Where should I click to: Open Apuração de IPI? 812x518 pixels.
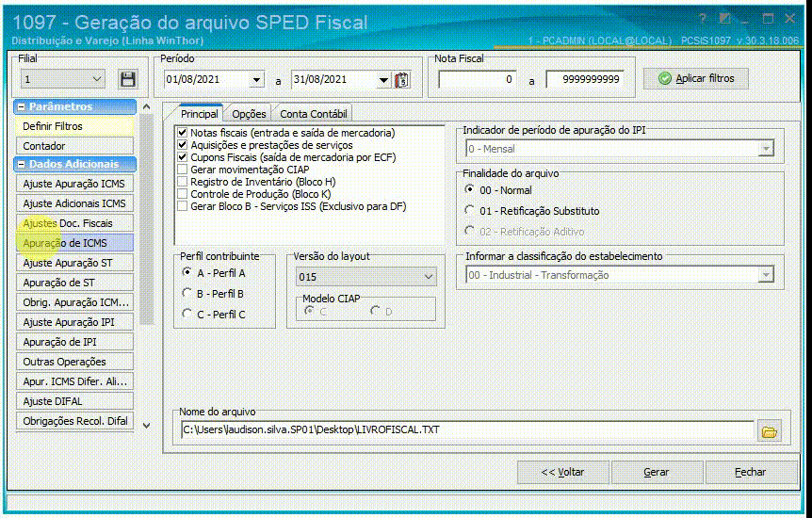click(x=75, y=342)
